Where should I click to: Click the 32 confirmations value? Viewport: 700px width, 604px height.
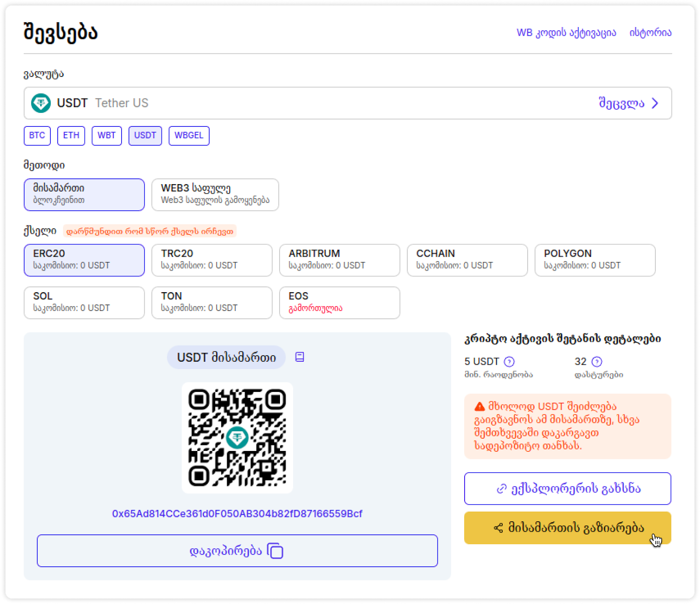coord(581,362)
